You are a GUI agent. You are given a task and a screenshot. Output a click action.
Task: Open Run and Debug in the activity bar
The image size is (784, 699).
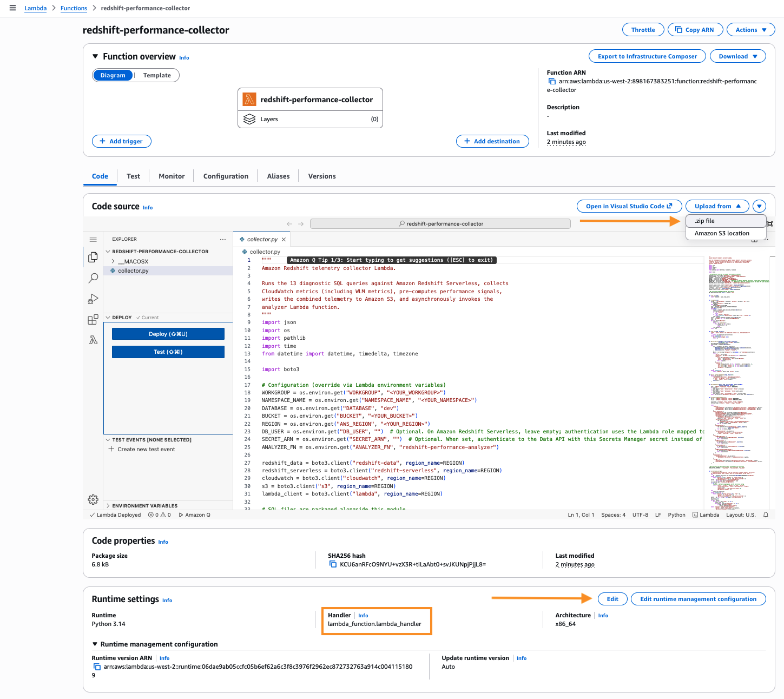coord(93,299)
